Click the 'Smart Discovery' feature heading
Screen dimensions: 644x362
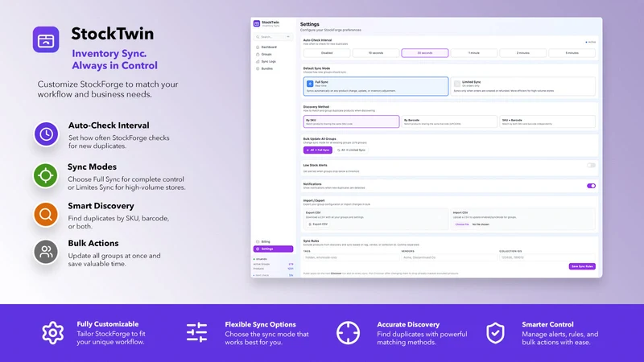click(101, 206)
